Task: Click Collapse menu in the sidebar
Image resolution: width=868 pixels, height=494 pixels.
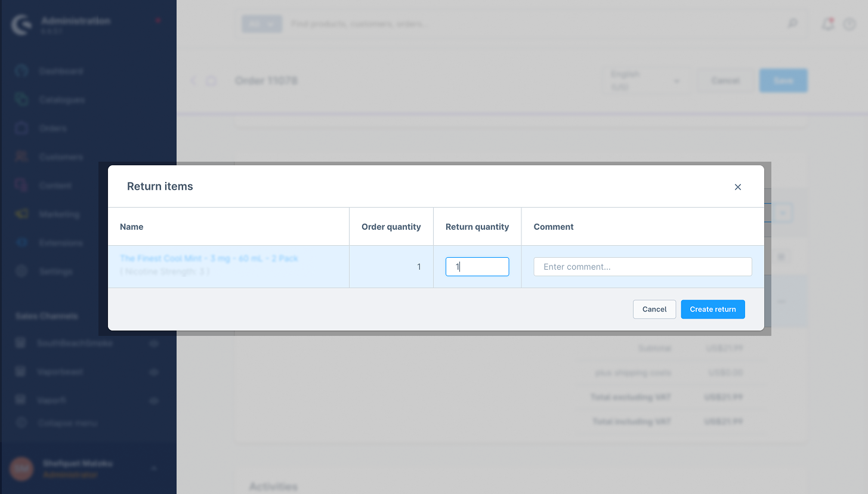Action: tap(67, 423)
